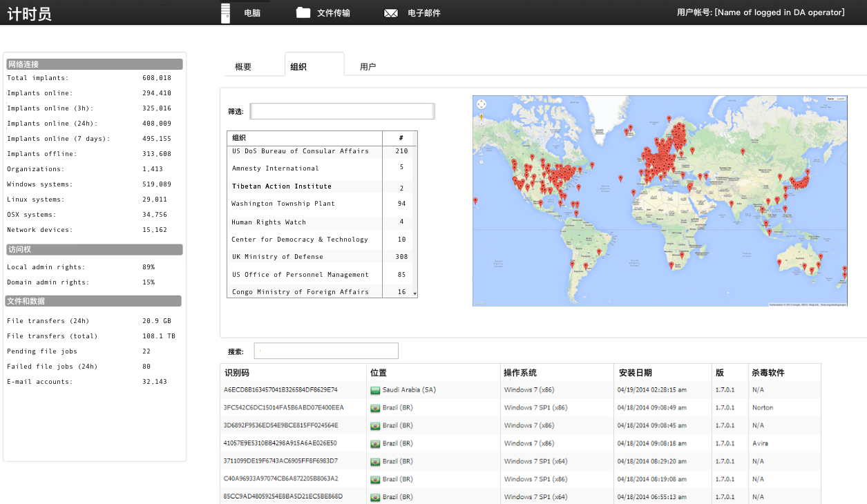Sort by the 组织 column header
This screenshot has width=867, height=504.
pos(305,137)
